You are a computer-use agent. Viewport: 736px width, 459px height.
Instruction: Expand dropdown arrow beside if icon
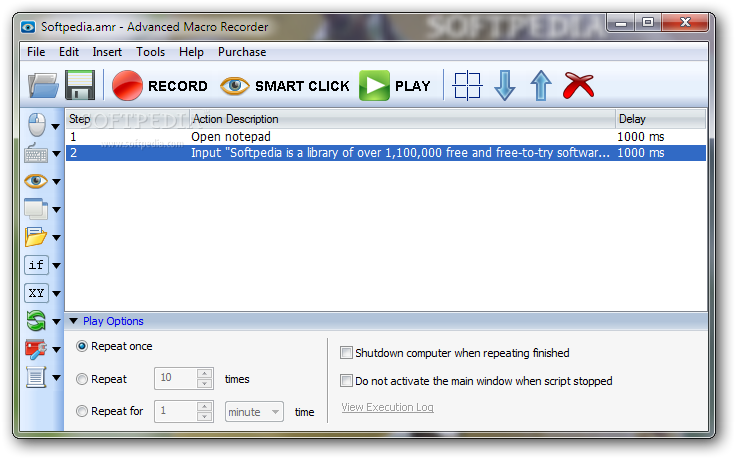(x=56, y=266)
